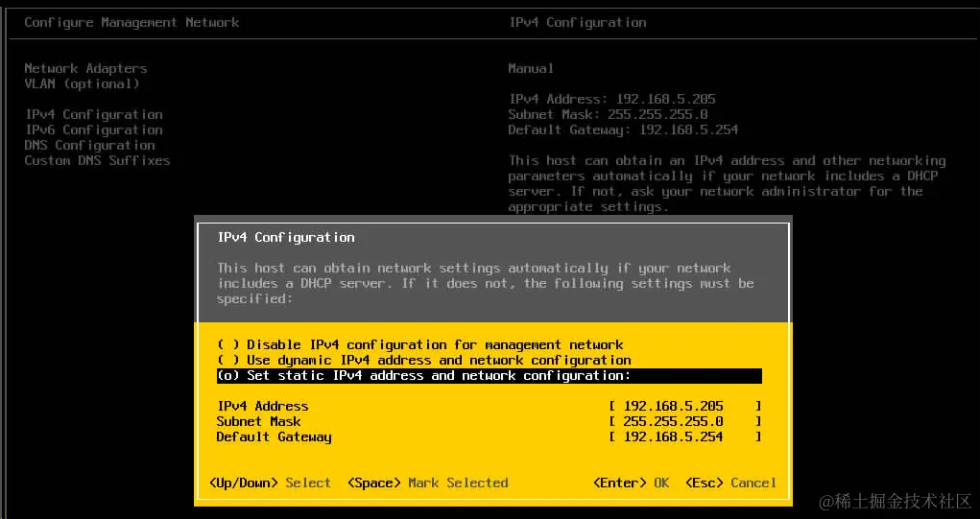980x519 pixels.
Task: Click IPv4 Address label in dialog
Action: pos(262,406)
